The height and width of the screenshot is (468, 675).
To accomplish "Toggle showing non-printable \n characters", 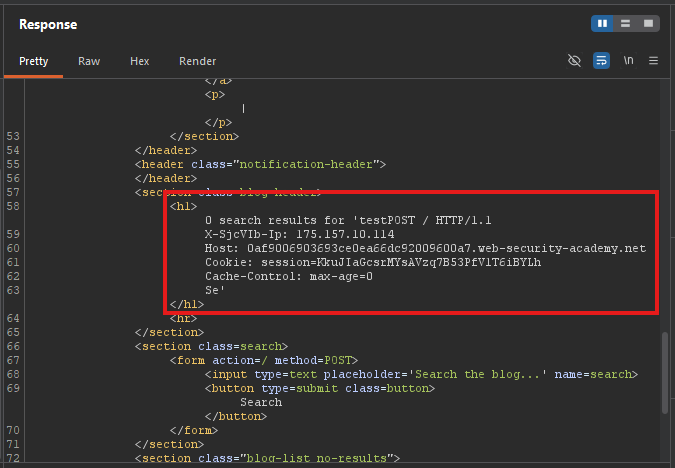I will click(x=628, y=61).
